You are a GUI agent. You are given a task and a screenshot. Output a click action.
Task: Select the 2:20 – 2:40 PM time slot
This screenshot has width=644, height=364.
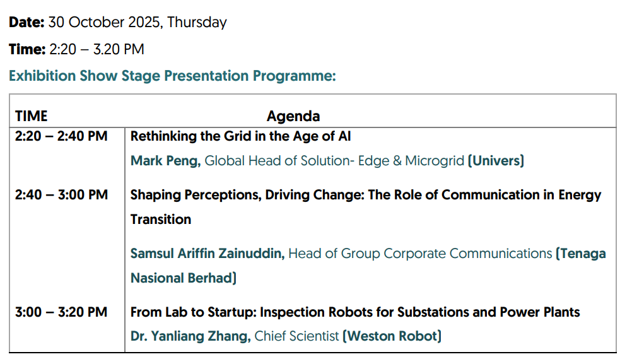(x=61, y=136)
